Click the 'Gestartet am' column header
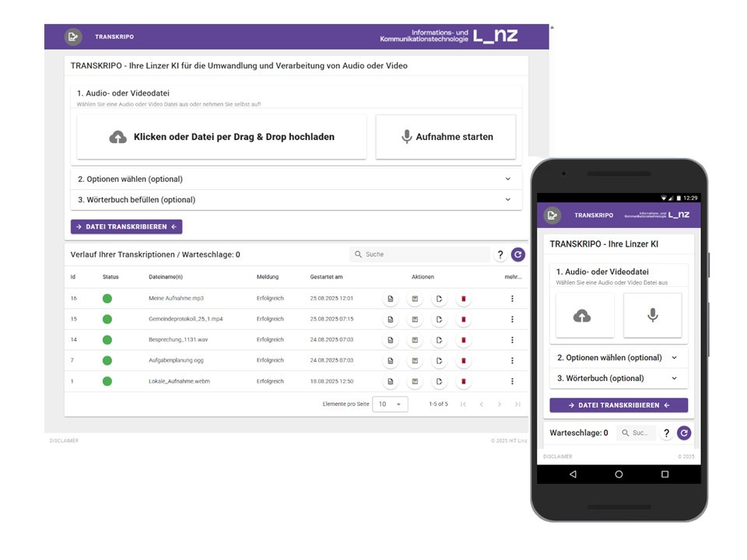Viewport: 747px width, 560px height. point(326,277)
